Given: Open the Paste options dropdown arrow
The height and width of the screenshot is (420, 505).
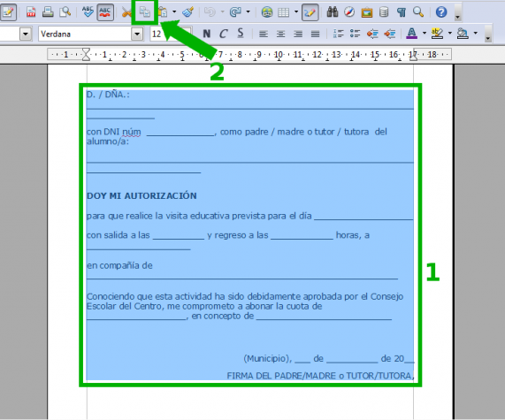Looking at the screenshot, I should [x=174, y=12].
